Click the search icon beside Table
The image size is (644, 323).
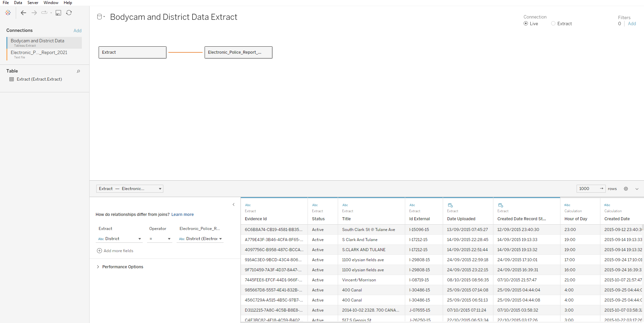pyautogui.click(x=78, y=71)
